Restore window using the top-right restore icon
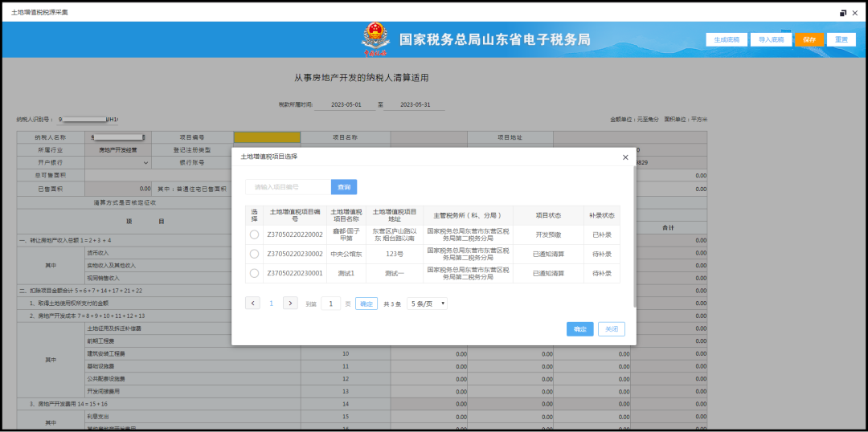 pos(843,13)
